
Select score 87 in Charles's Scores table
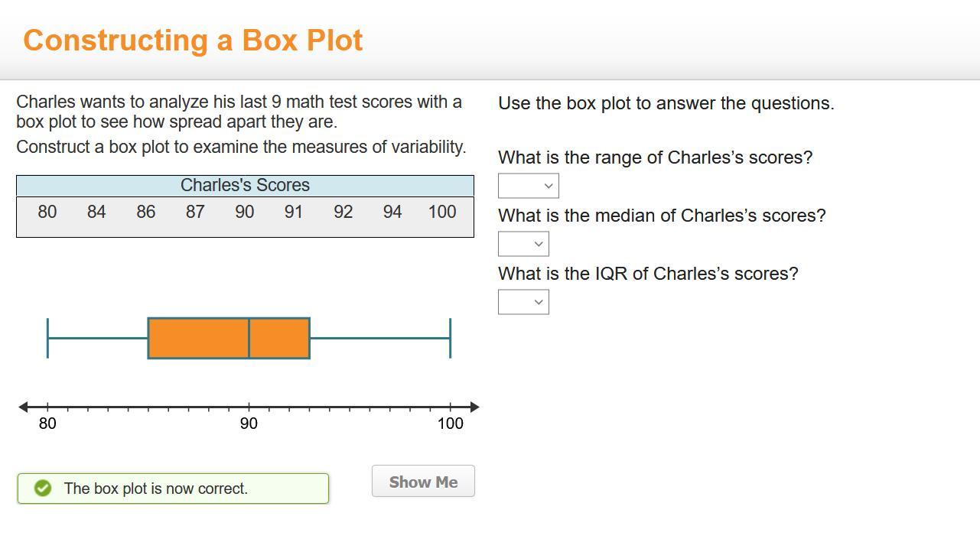[195, 212]
